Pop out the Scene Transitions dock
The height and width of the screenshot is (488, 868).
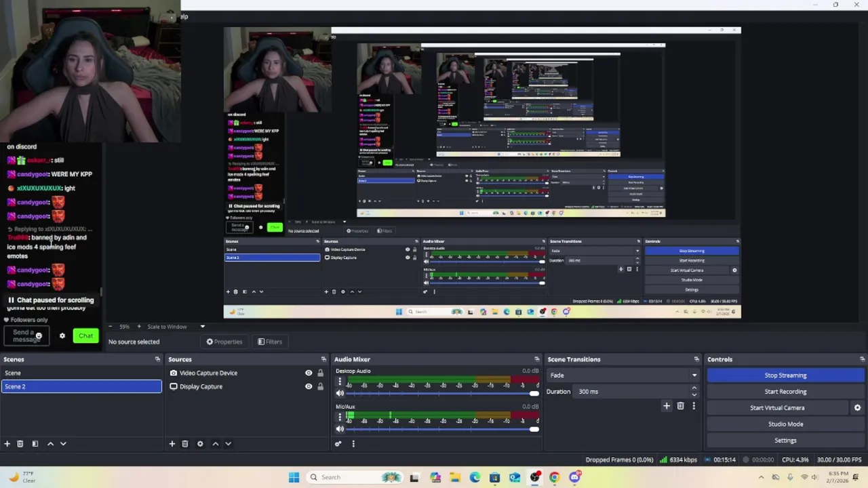696,359
